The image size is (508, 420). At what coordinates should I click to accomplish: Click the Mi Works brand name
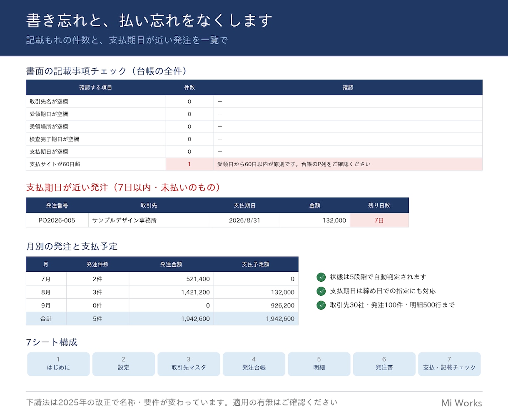(x=462, y=403)
